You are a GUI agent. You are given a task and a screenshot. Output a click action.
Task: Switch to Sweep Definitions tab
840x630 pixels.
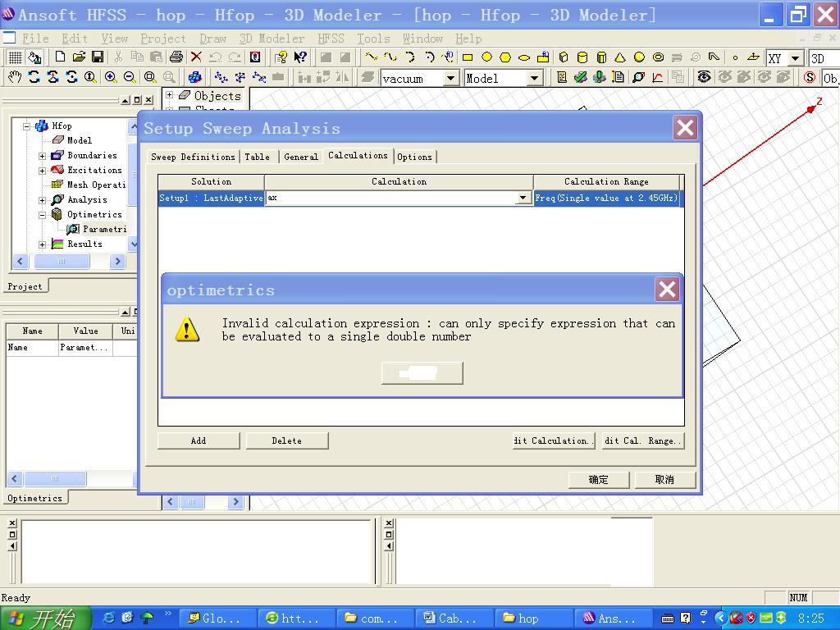click(193, 157)
